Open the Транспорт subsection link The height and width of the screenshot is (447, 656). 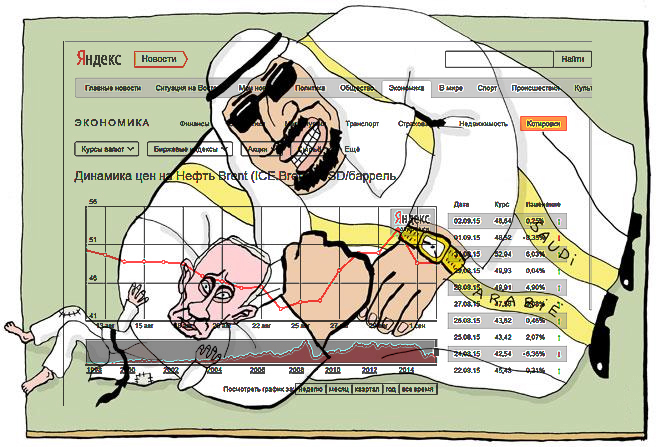tap(362, 123)
